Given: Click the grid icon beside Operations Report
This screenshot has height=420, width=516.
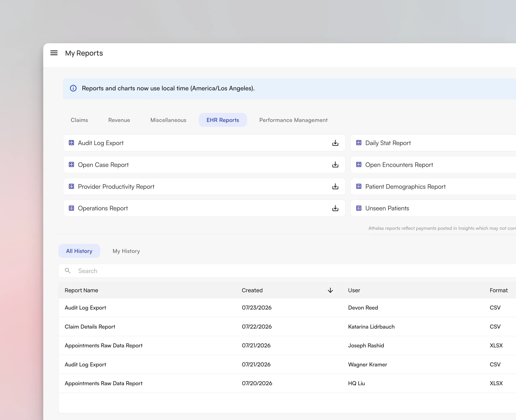Looking at the screenshot, I should click(71, 208).
